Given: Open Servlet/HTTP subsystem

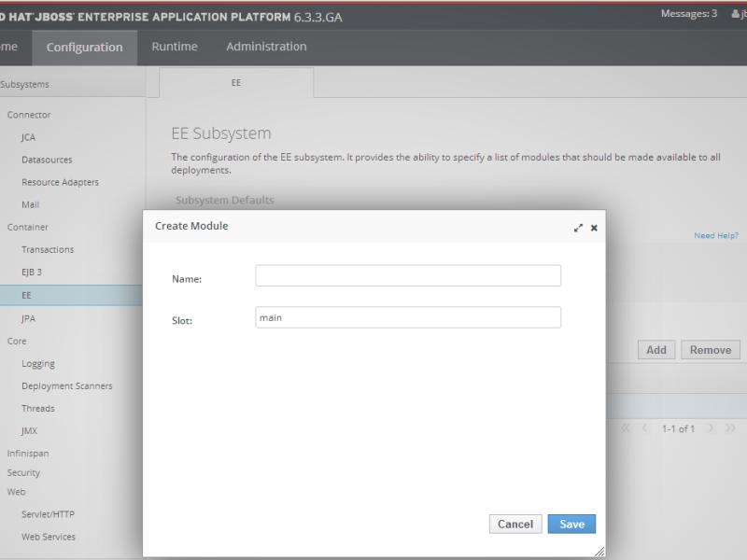Looking at the screenshot, I should (x=48, y=514).
